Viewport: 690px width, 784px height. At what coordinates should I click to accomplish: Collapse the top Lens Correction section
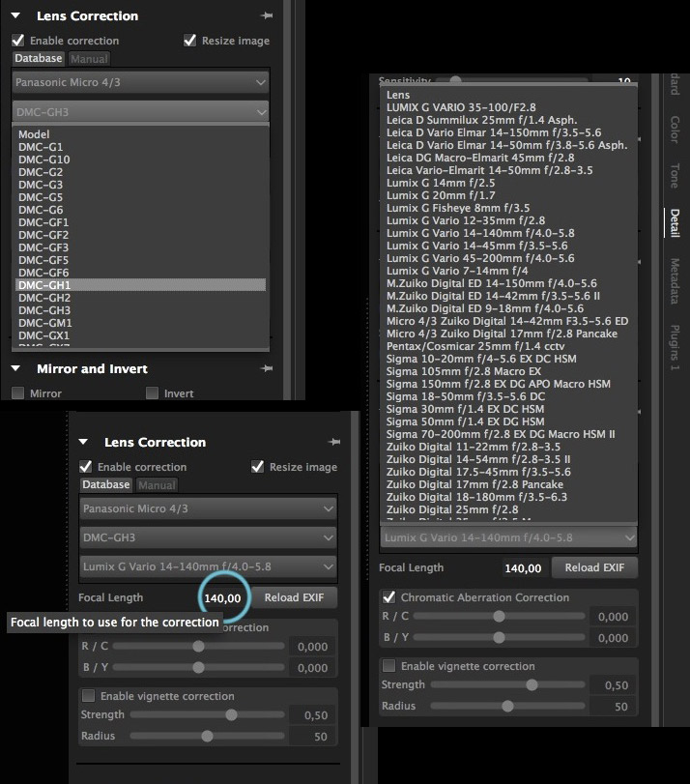(16, 16)
